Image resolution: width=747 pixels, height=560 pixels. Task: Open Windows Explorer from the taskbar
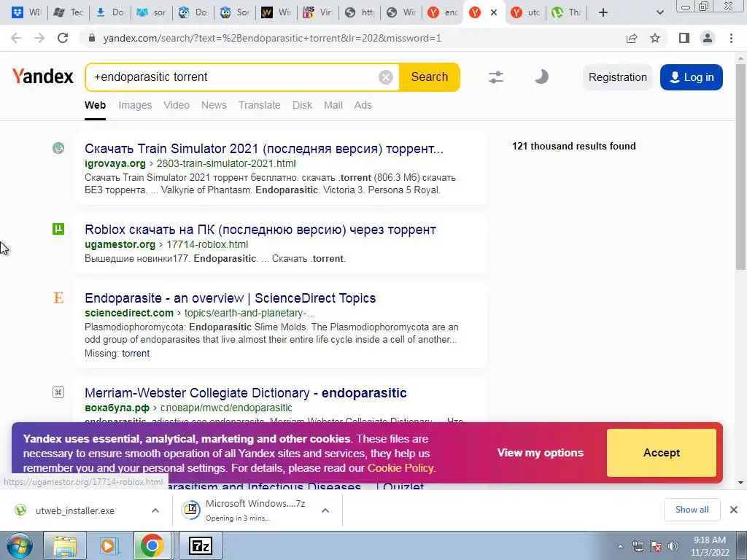pyautogui.click(x=65, y=545)
